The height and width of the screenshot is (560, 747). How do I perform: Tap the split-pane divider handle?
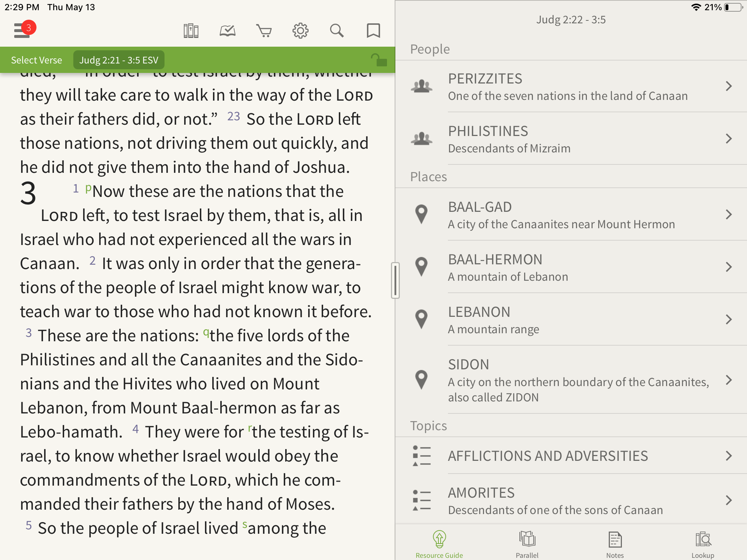pyautogui.click(x=395, y=280)
